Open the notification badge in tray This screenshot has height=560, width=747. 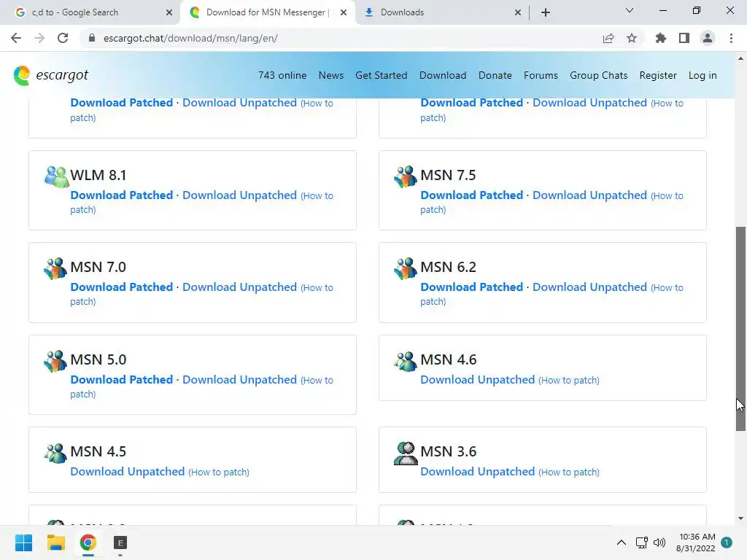point(727,542)
